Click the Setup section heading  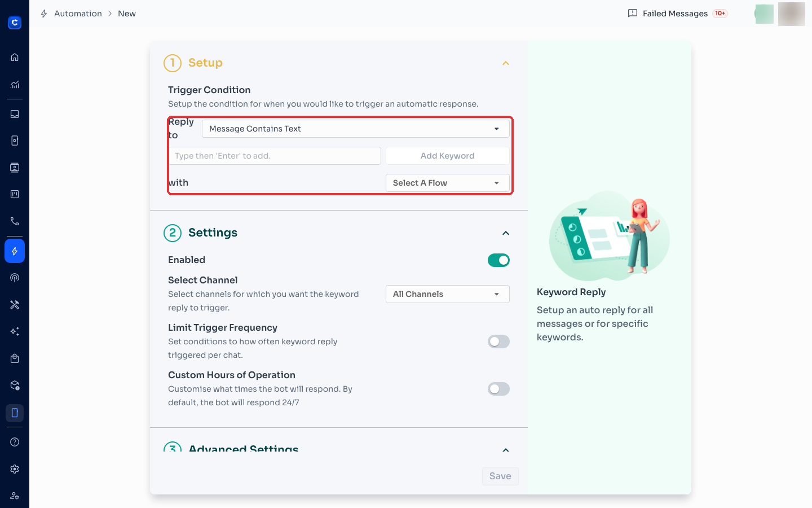(x=205, y=63)
